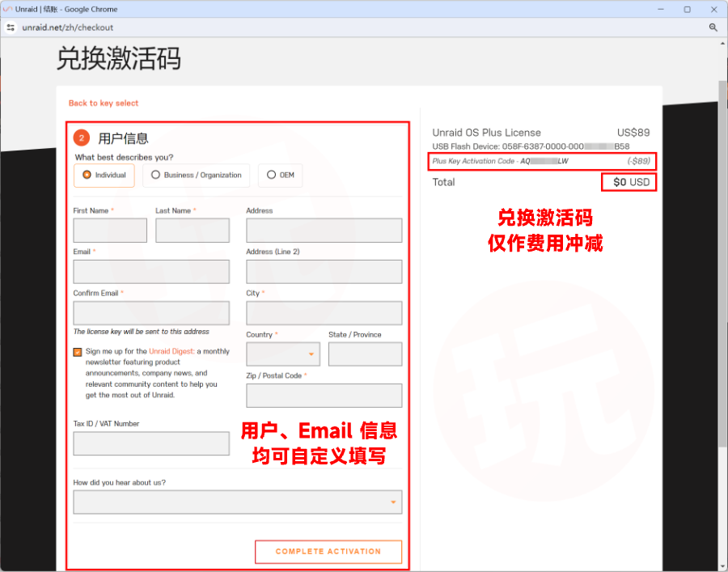Click the Tax ID / VAT Number field
The image size is (728, 572).
(x=151, y=443)
